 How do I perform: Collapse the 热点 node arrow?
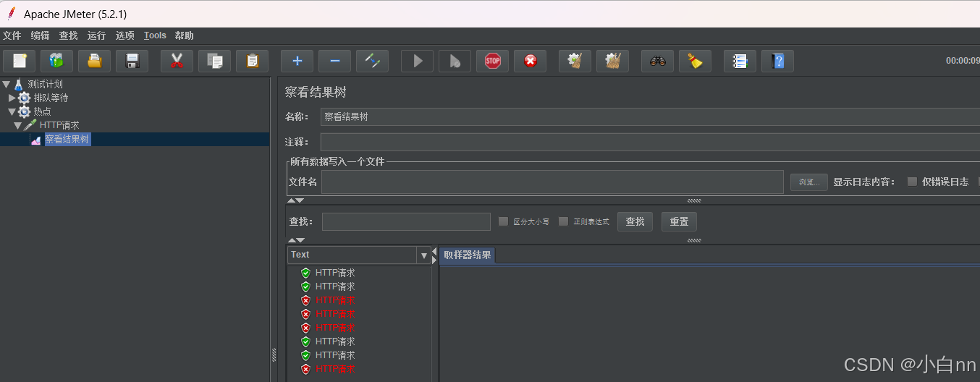pos(12,111)
